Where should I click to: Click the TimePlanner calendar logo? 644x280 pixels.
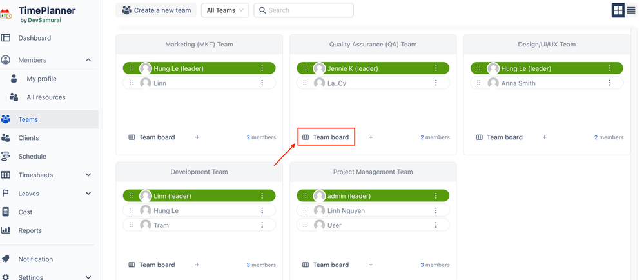click(6, 14)
